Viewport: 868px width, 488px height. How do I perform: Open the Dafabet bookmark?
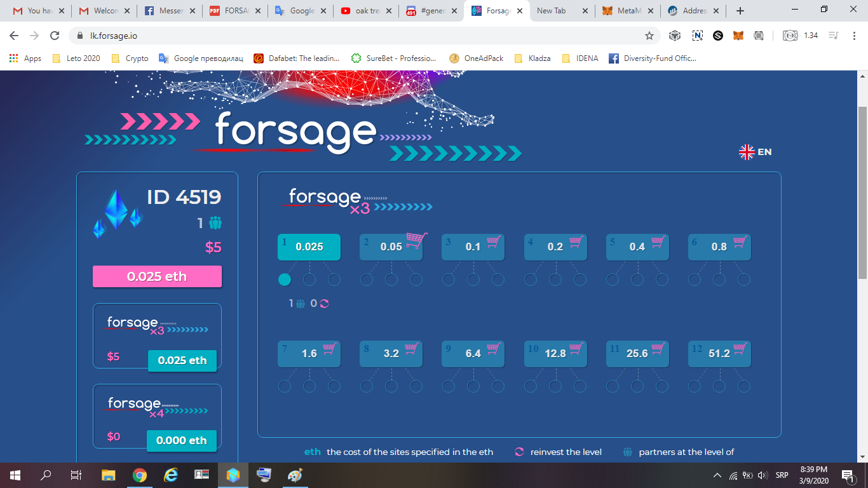pyautogui.click(x=297, y=58)
